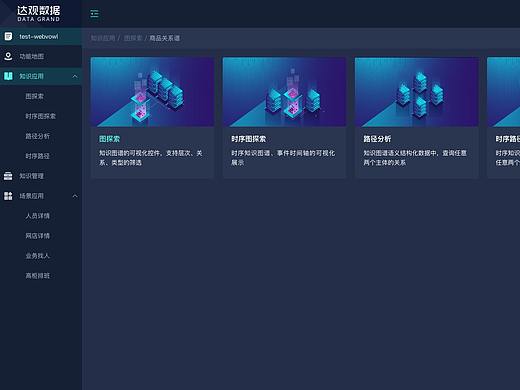Open the 时序图探索 card thumbnail image
520x390 pixels.
(x=284, y=92)
